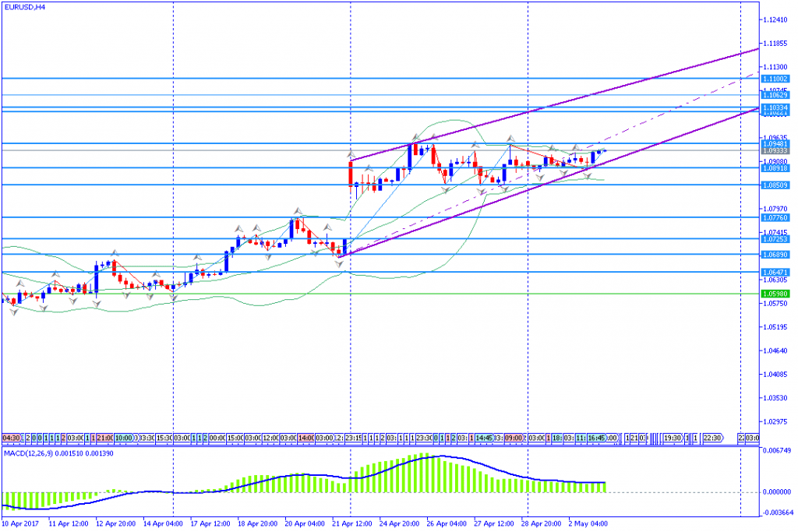Click the 0.000000 MACD scale value
The width and height of the screenshot is (798, 532).
[777, 491]
